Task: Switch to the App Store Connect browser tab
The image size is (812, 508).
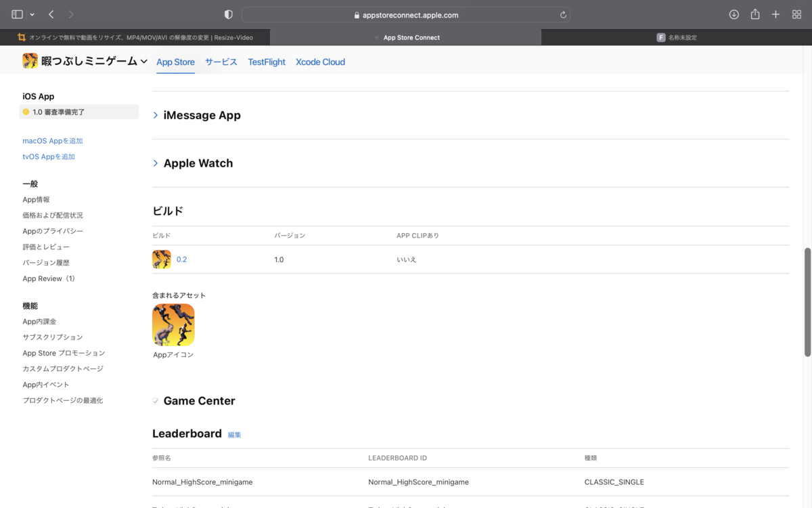Action: (x=406, y=37)
